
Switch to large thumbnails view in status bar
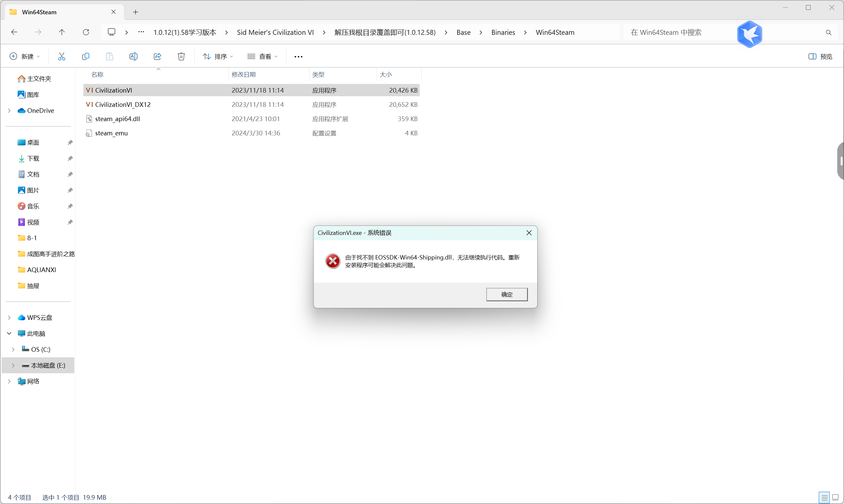click(835, 498)
